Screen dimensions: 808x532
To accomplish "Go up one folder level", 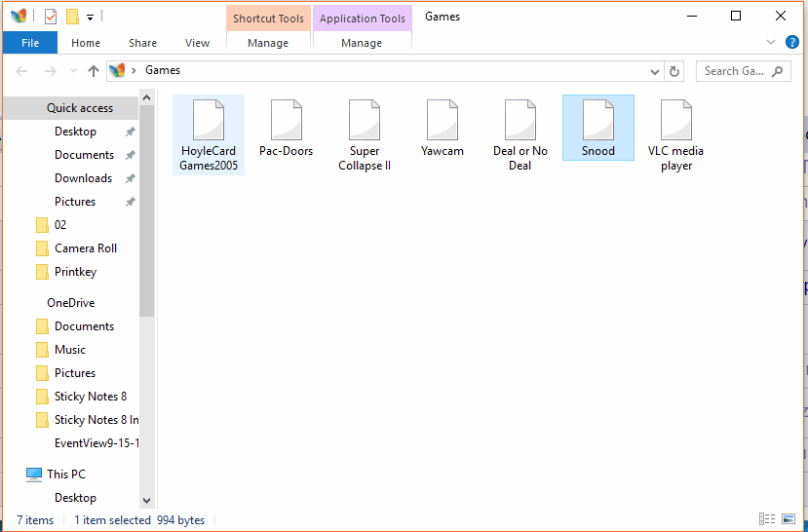I will point(94,70).
